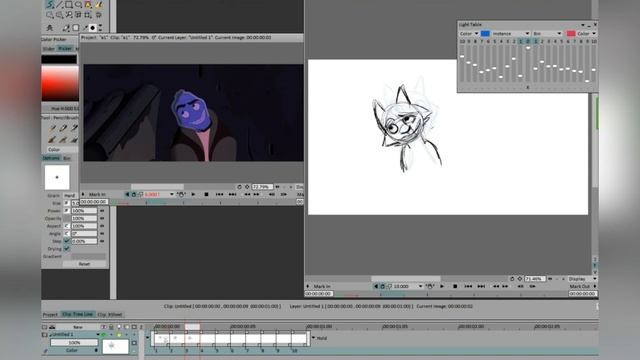
Task: Click Mark In in right project window
Action: coord(322,287)
